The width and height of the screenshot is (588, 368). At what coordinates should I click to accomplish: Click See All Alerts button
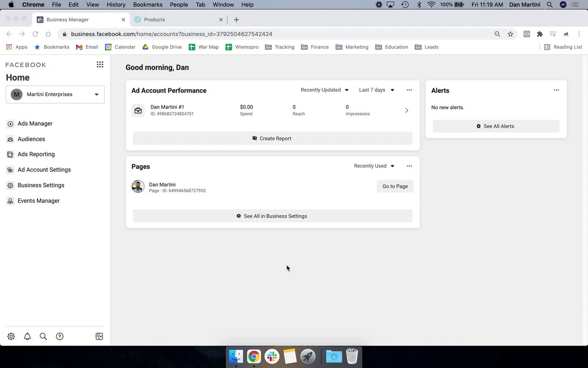[x=496, y=126]
